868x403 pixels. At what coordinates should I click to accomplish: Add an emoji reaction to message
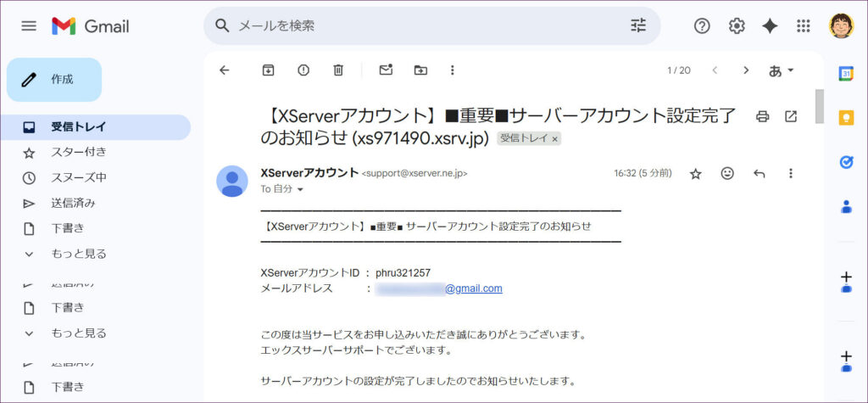727,173
